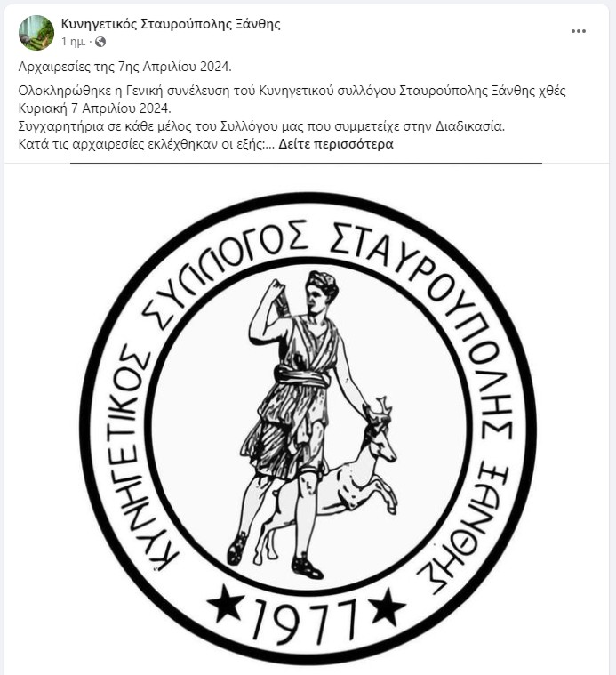Click the 'Ολοκληρώθηκε η Γενική συνέλευση' sentence
Screen dimensions: 616x675
[292, 100]
